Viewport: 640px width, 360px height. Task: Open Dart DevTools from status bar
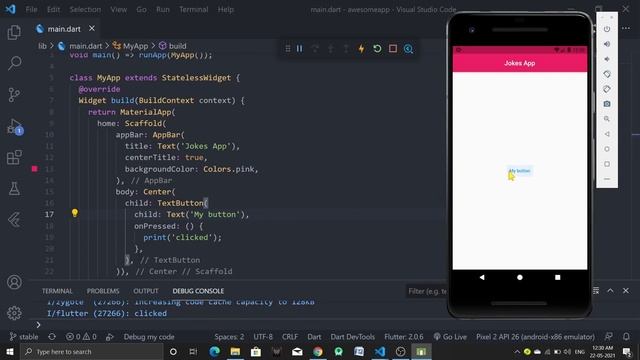pos(353,337)
